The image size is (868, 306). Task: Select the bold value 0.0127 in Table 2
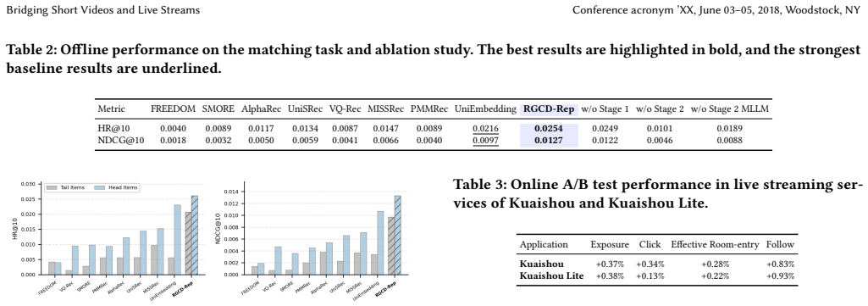[549, 140]
